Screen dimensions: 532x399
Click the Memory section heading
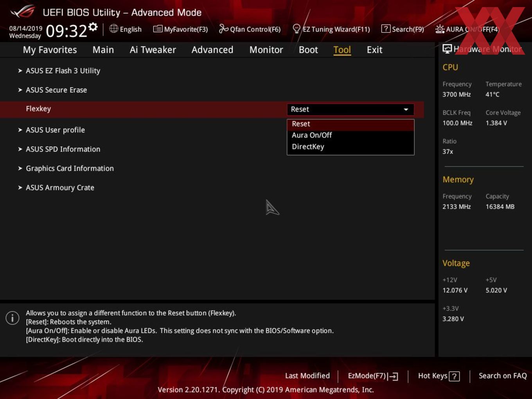pyautogui.click(x=458, y=180)
